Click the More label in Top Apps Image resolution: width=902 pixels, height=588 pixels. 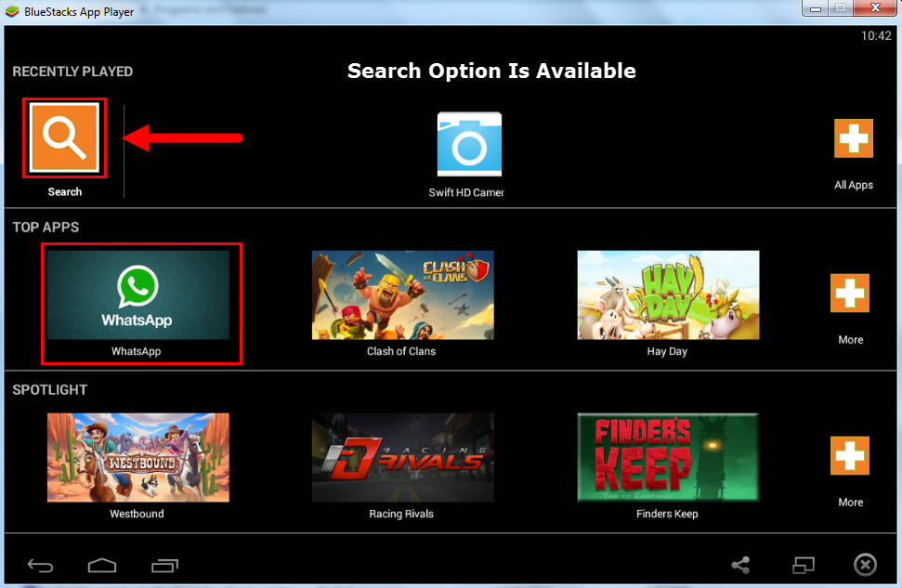point(851,339)
